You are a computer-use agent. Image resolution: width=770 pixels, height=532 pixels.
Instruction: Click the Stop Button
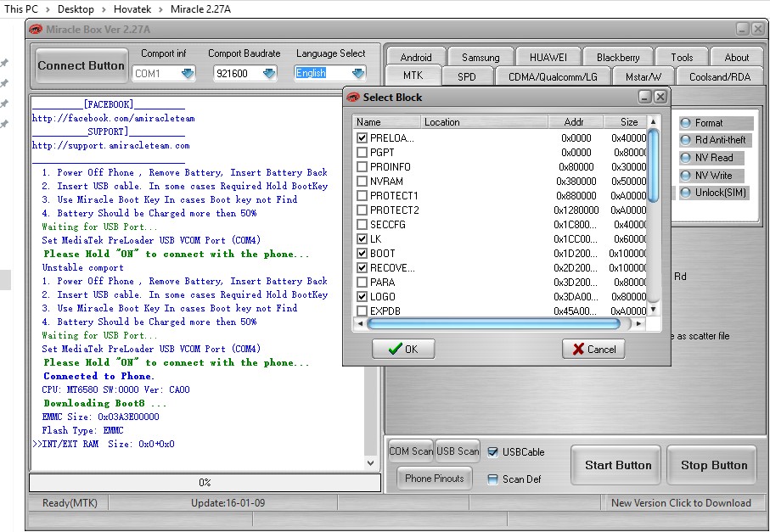click(714, 465)
